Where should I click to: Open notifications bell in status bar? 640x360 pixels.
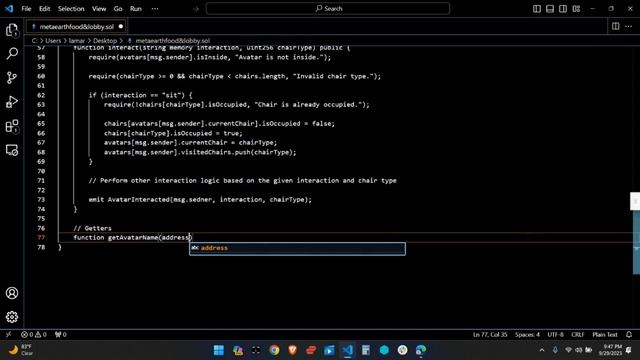click(629, 334)
